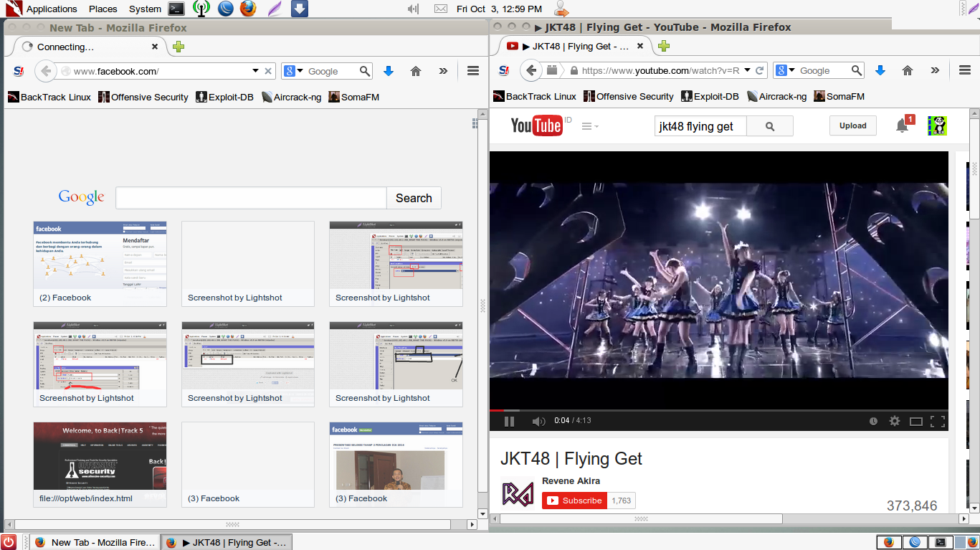
Task: Open Places menu
Action: point(103,9)
